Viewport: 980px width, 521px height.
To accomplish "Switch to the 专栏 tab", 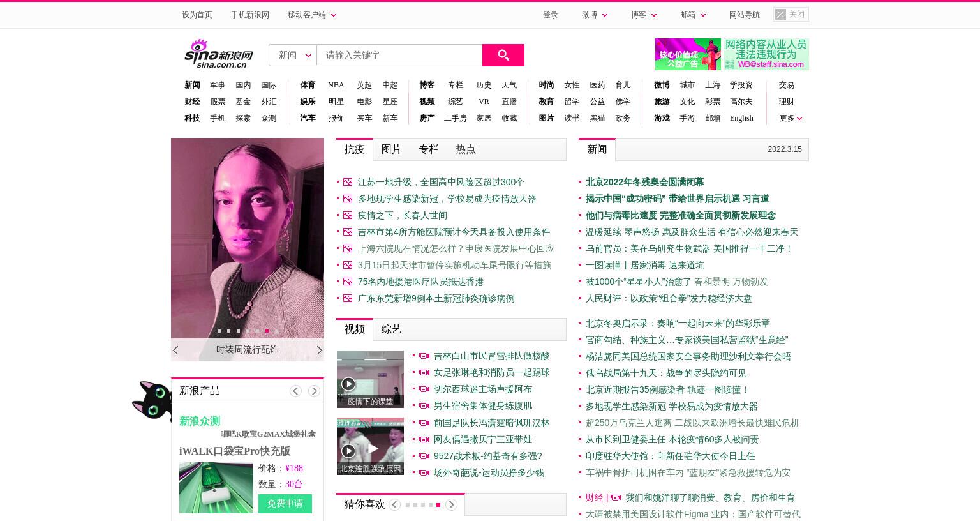I will coord(429,149).
